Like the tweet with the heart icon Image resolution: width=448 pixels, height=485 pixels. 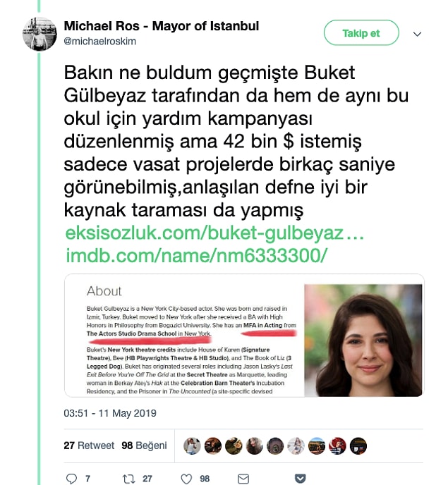tap(186, 479)
